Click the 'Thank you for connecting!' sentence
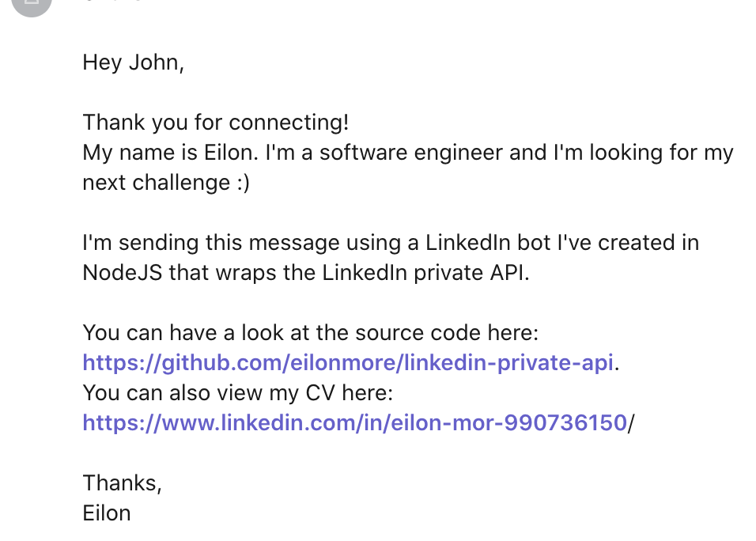This screenshot has height=541, width=756. click(216, 123)
